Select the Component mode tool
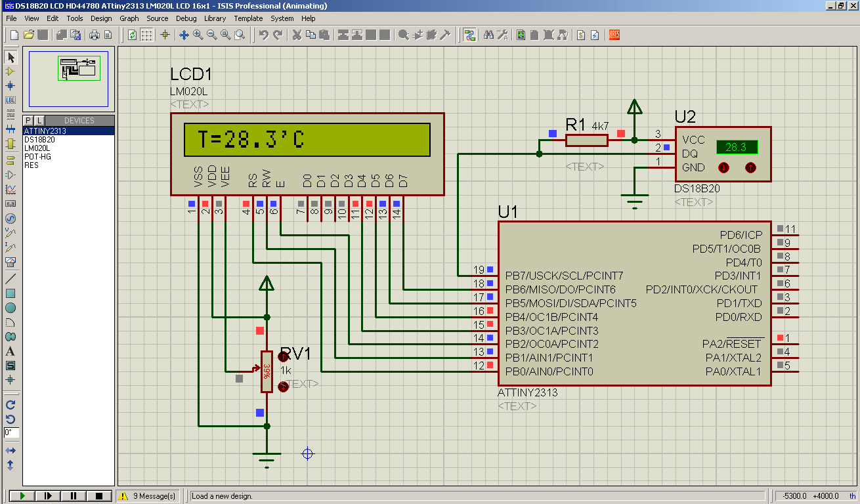This screenshot has width=860, height=504. [10, 72]
